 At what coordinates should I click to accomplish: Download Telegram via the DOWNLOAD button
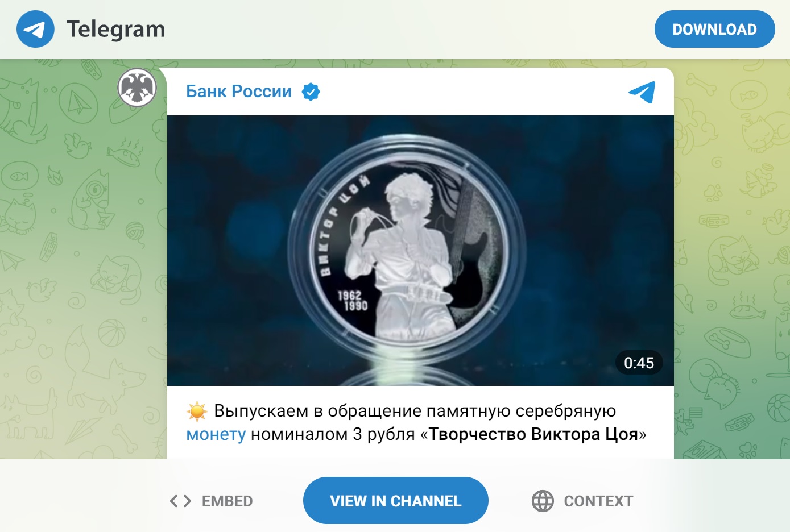tap(714, 29)
